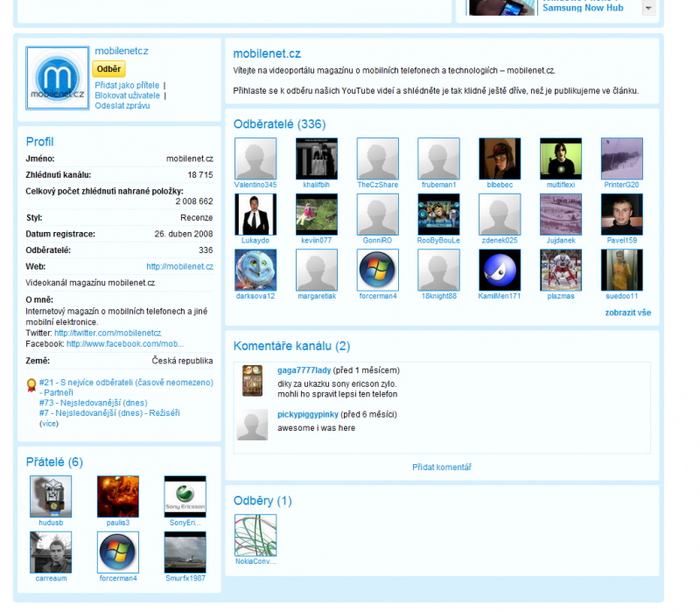Open the Twitter mobilenetcz profile link
This screenshot has height=612, width=700.
[108, 333]
